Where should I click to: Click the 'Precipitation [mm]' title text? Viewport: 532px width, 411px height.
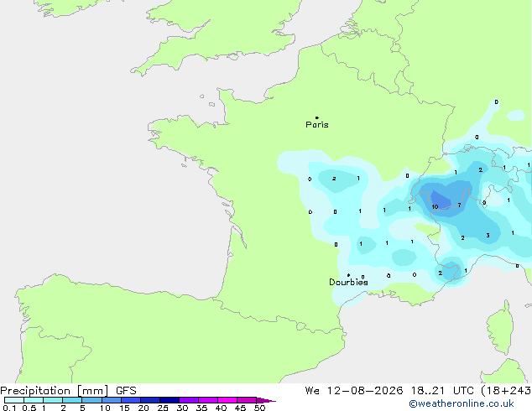pos(55,391)
